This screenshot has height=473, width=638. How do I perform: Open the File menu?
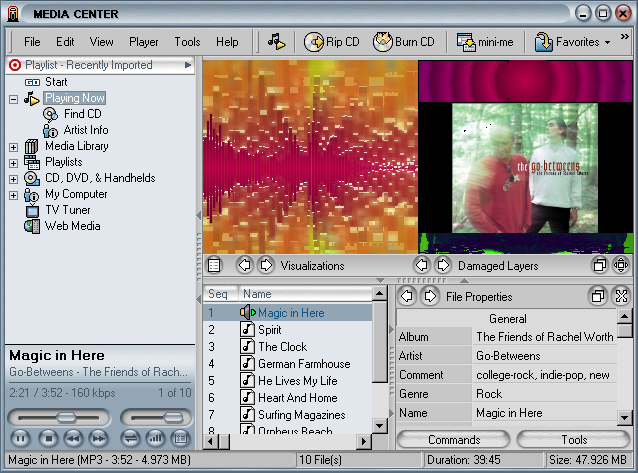[x=32, y=42]
